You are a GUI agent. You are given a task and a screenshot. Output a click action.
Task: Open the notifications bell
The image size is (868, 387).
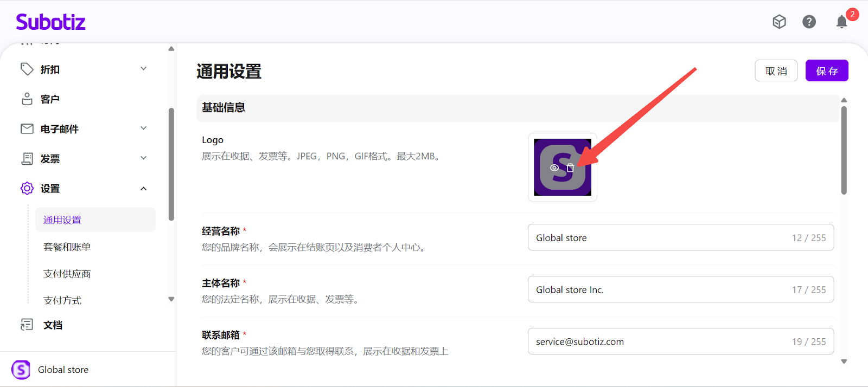point(841,22)
